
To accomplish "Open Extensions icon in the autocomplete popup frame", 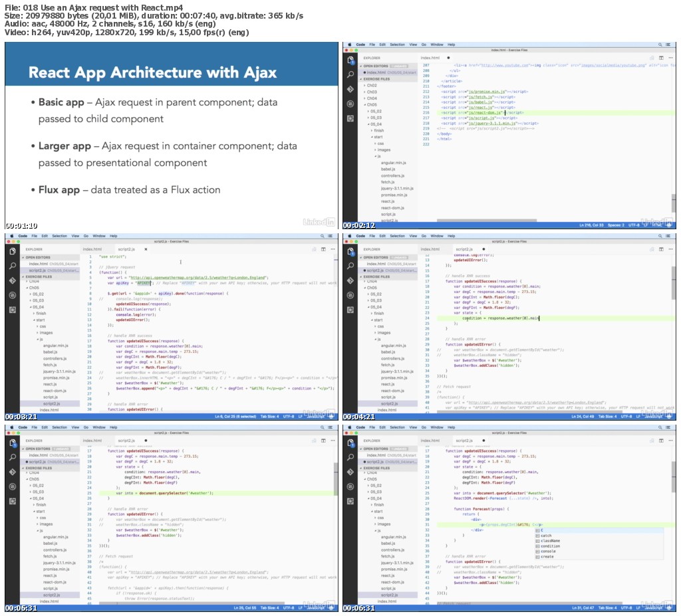I will tap(350, 501).
